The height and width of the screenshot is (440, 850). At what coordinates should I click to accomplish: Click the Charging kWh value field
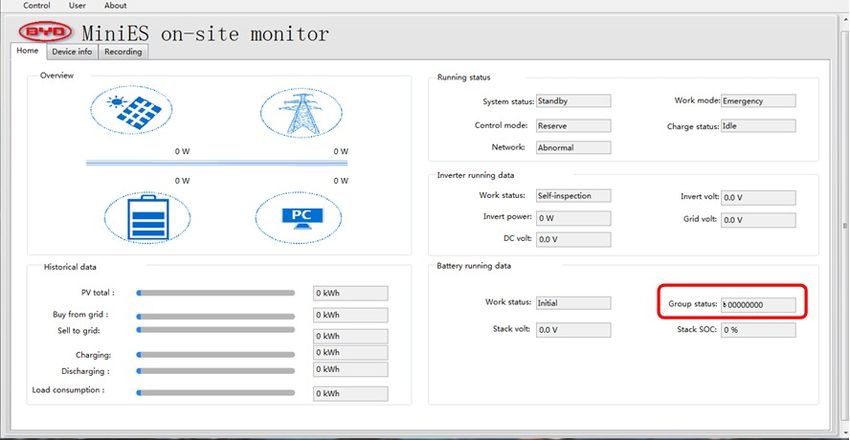point(351,353)
